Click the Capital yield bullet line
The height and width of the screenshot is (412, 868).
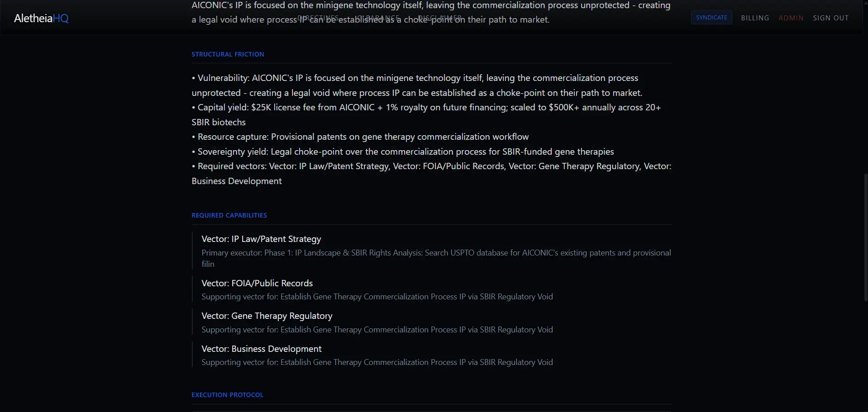(426, 114)
